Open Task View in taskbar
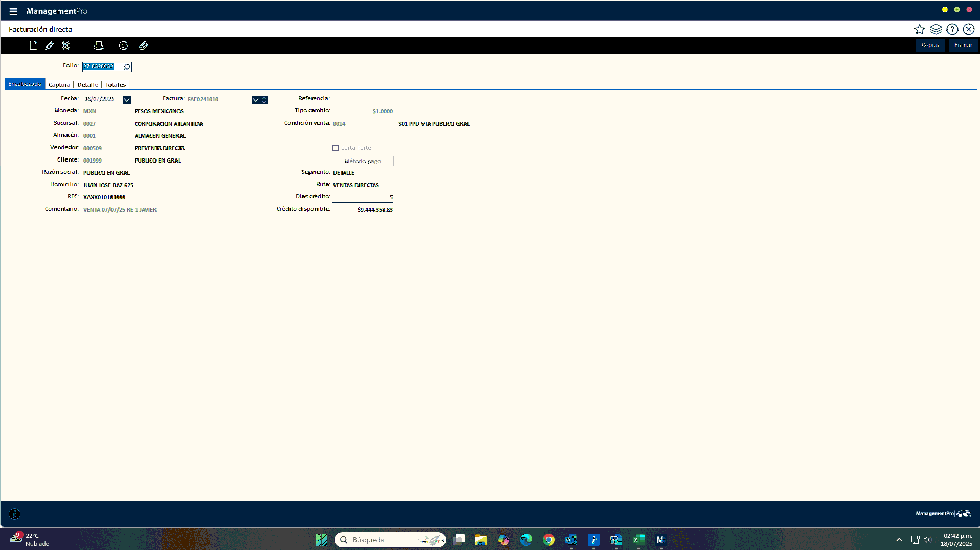Image resolution: width=980 pixels, height=550 pixels. pos(459,540)
